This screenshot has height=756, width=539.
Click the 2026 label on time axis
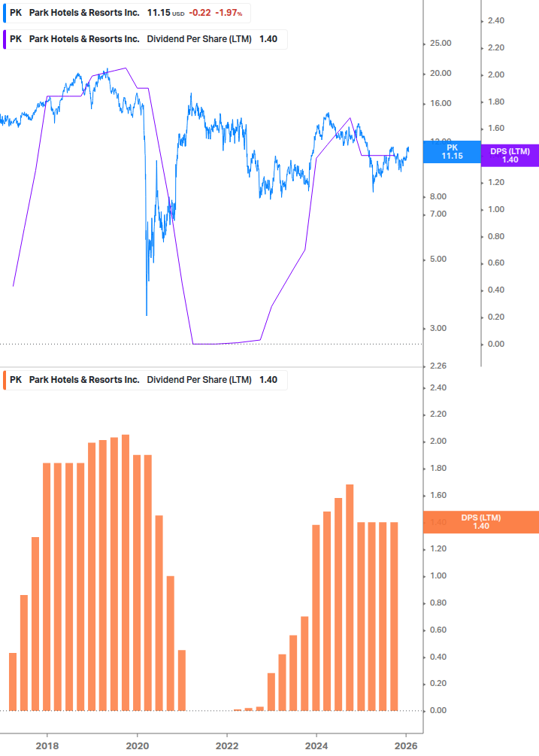pyautogui.click(x=406, y=746)
